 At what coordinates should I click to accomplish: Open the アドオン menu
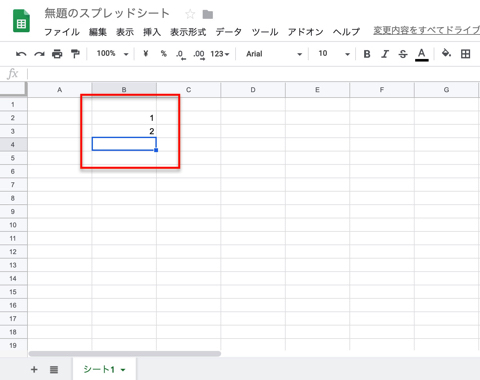(306, 32)
